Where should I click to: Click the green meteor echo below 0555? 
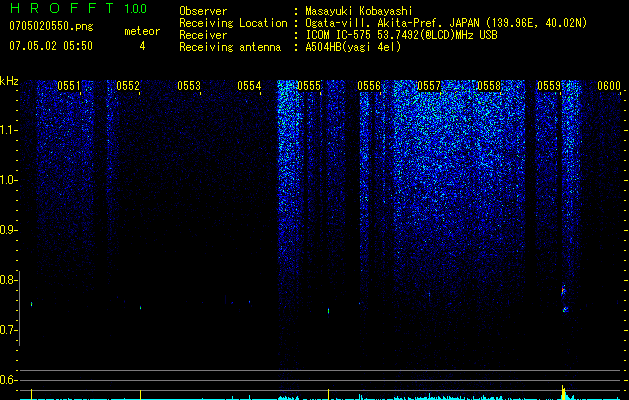[329, 311]
